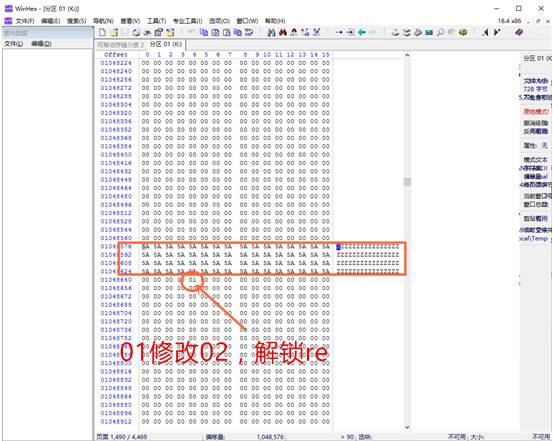Open the 搜索(S) menu
Image resolution: width=553 pixels, height=441 pixels.
77,21
